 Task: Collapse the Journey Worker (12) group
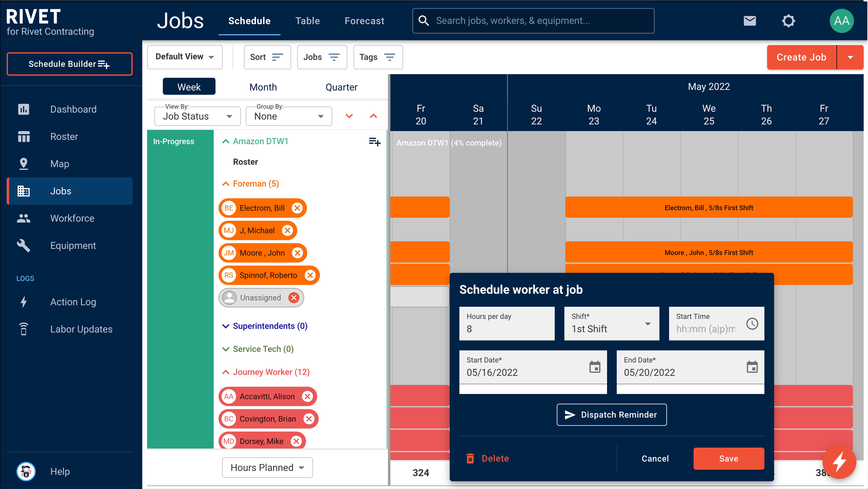pos(225,372)
